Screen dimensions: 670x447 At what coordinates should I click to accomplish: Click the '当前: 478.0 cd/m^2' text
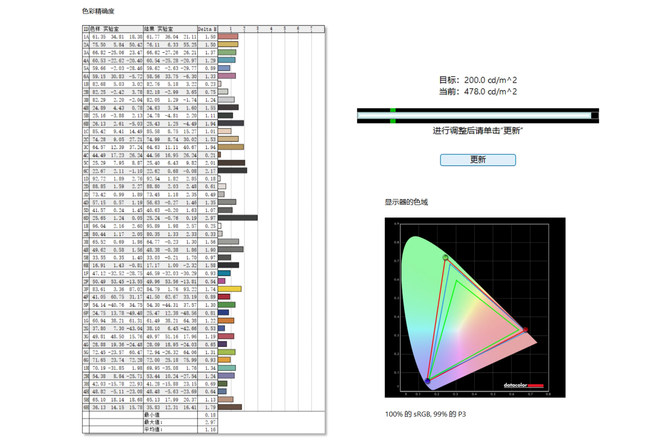pos(478,92)
